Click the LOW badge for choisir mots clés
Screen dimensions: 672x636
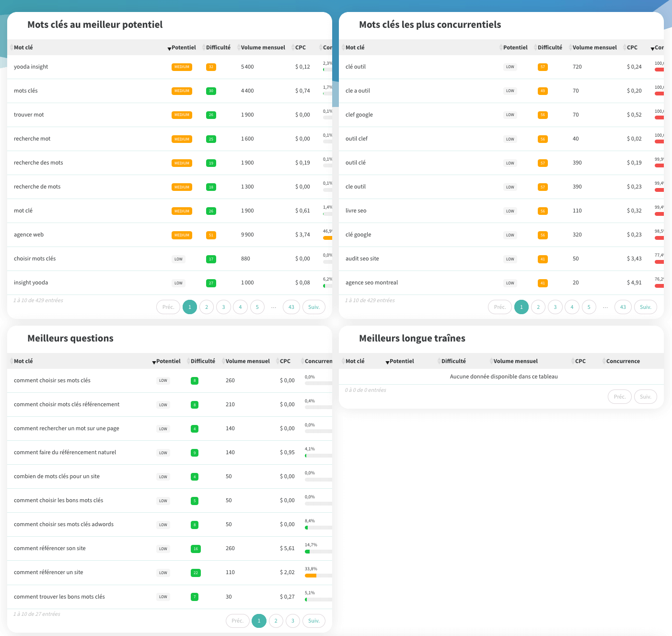point(178,259)
